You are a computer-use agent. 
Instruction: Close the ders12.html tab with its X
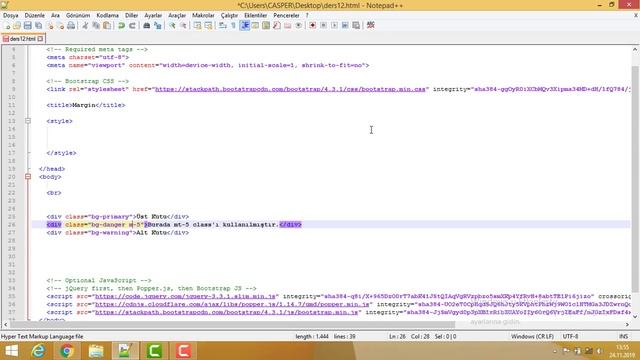(40, 39)
